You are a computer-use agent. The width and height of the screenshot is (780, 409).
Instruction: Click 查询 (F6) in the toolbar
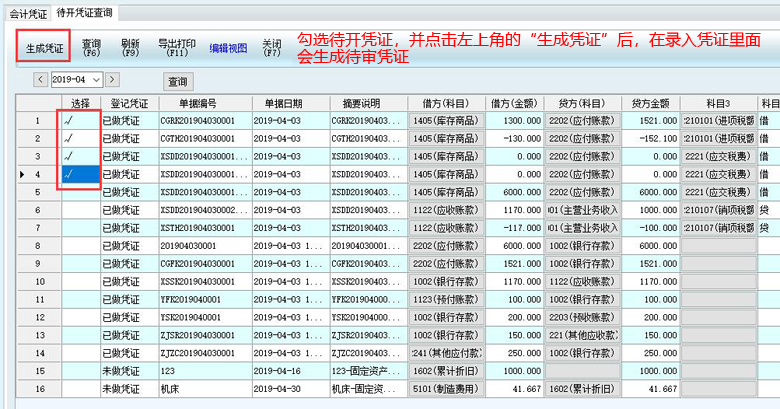click(x=91, y=48)
